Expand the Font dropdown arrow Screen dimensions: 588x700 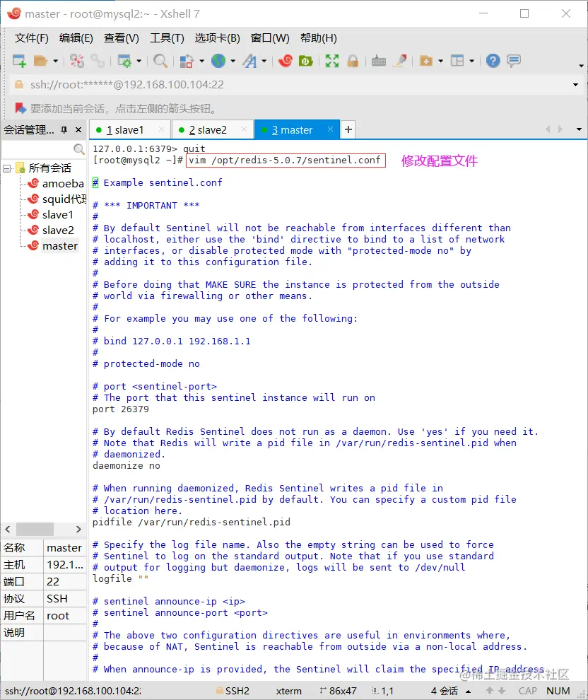[264, 61]
